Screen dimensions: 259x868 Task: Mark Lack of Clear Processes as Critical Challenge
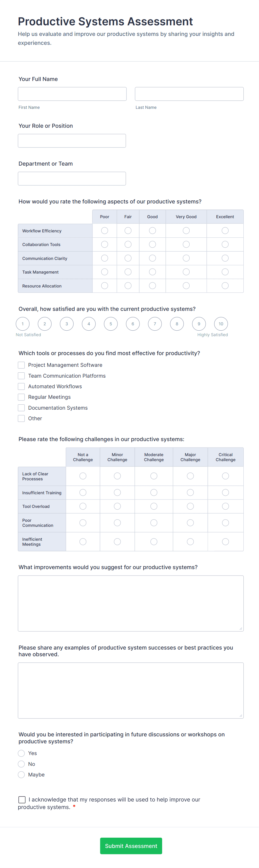pyautogui.click(x=225, y=476)
